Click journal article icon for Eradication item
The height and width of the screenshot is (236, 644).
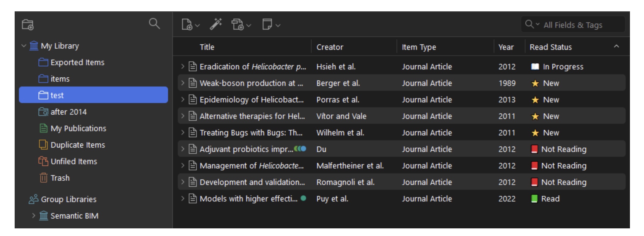click(x=192, y=66)
